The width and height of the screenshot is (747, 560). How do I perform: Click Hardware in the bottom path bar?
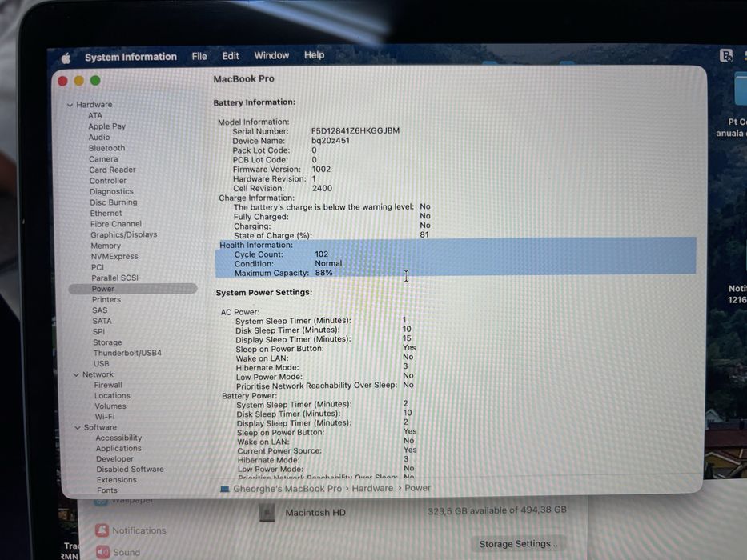tap(372, 488)
